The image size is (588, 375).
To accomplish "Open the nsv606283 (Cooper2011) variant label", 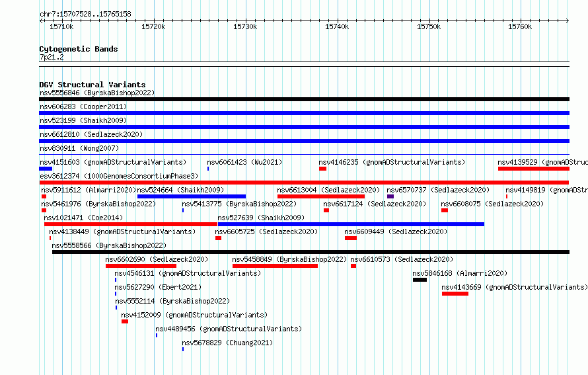I will 83,106.
